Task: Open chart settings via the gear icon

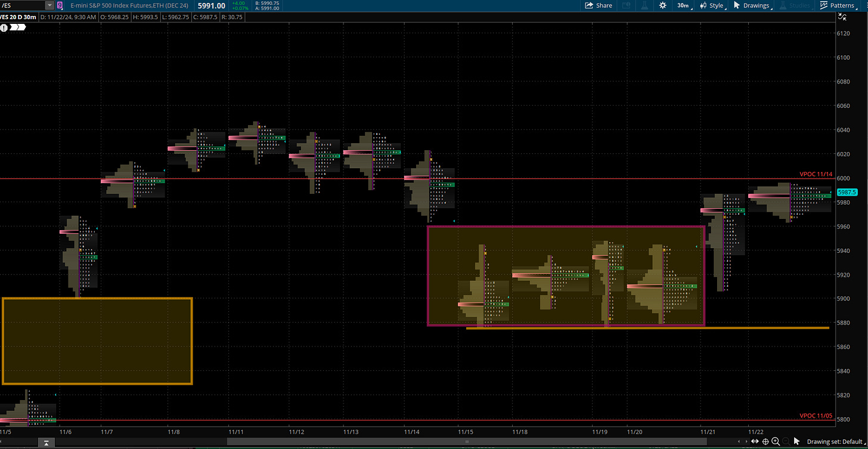Action: (663, 5)
